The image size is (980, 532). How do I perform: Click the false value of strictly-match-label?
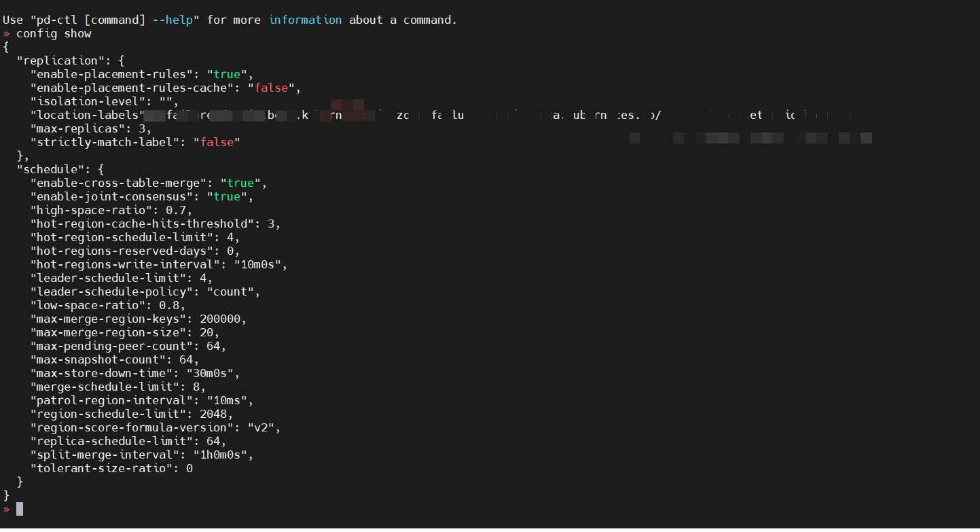tap(217, 142)
